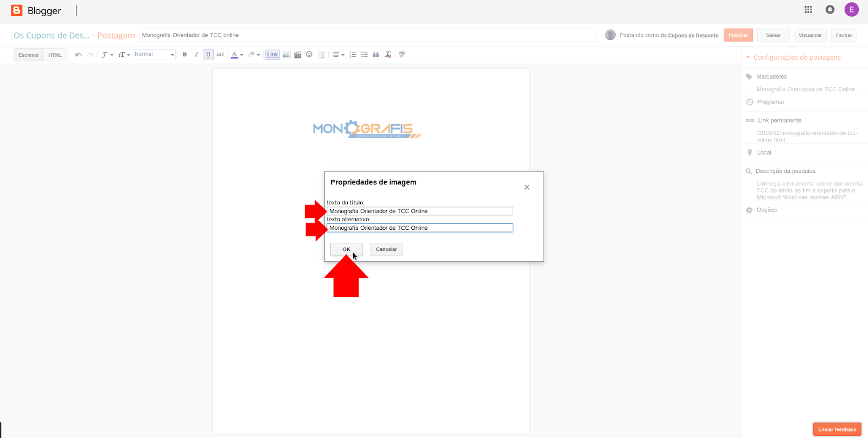Screen dimensions: 868x438
Task: Open the Link permanente section
Action: (x=780, y=120)
